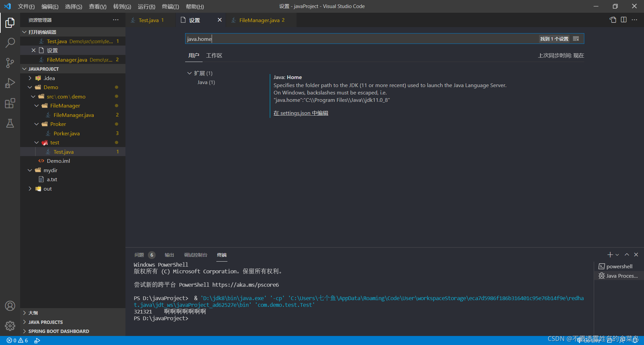Create a new terminal with the plus icon
This screenshot has width=644, height=345.
(x=610, y=255)
